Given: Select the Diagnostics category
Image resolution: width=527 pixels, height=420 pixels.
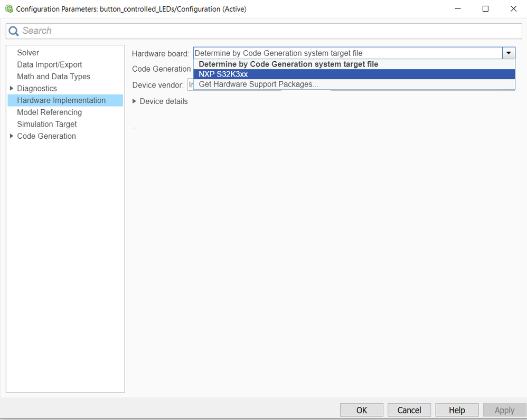Looking at the screenshot, I should pyautogui.click(x=37, y=88).
